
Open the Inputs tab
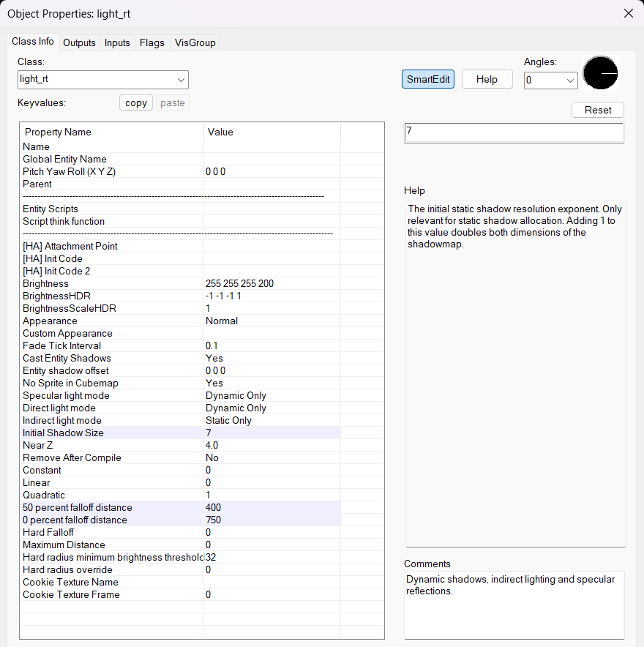[x=117, y=42]
